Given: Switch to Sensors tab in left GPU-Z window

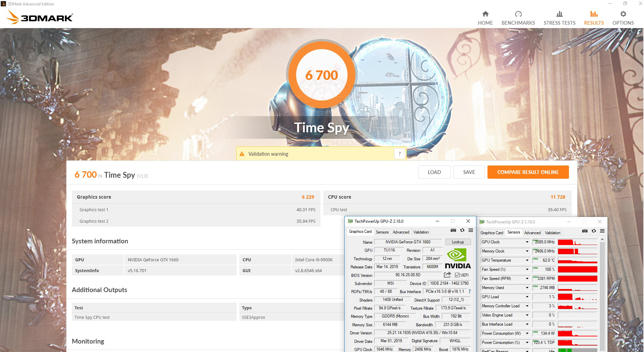Looking at the screenshot, I should point(382,232).
